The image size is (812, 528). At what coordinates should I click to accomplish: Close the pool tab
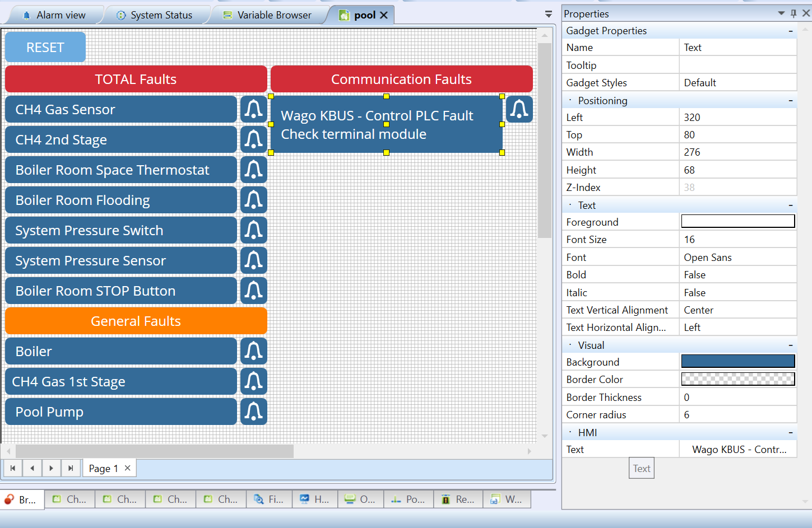(x=384, y=15)
